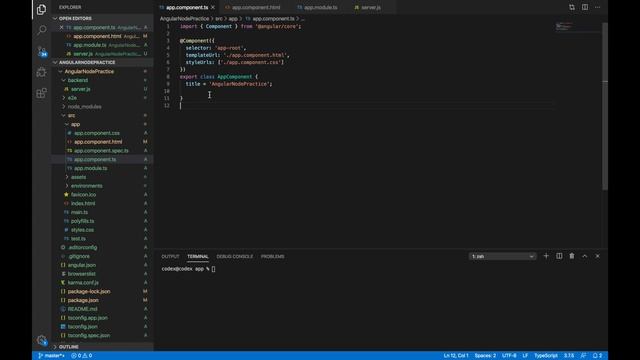Viewport: 640px width, 360px height.
Task: Open the Manage gear menu
Action: pos(41,340)
